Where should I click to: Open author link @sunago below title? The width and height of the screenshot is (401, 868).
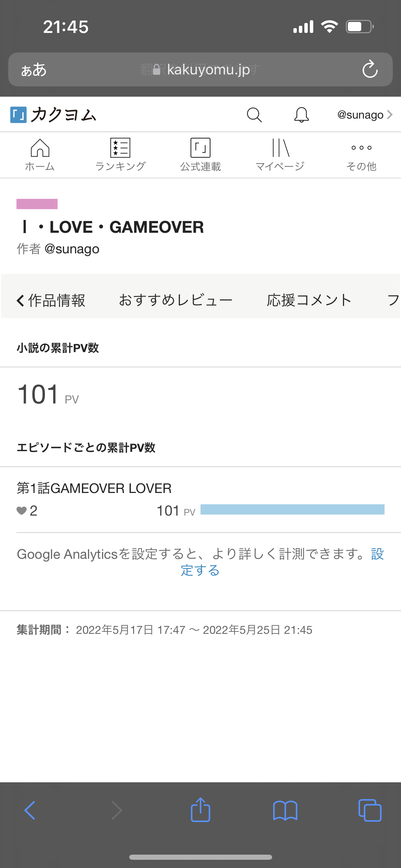coord(72,249)
